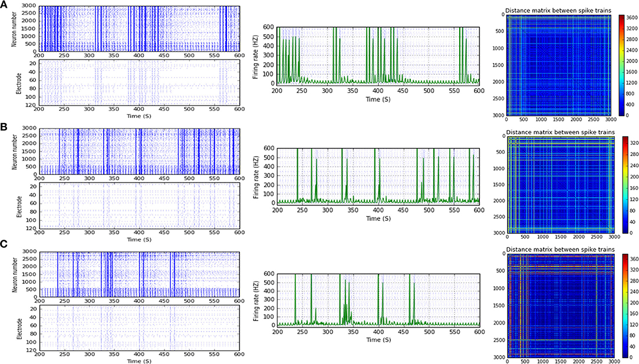
Task: Click the "1600" tick on panel A colorbar
Action: click(x=633, y=72)
